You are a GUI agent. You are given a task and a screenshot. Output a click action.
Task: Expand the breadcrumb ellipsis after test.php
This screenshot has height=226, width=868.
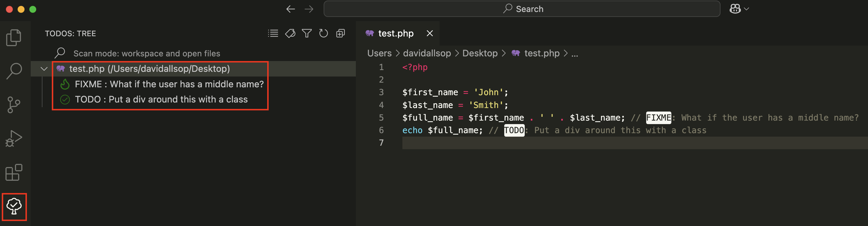[x=575, y=53]
